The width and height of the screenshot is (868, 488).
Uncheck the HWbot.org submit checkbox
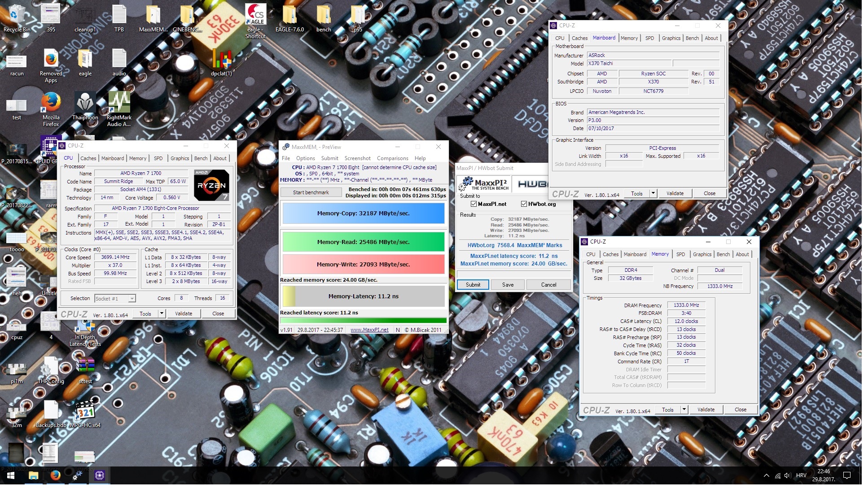click(524, 204)
